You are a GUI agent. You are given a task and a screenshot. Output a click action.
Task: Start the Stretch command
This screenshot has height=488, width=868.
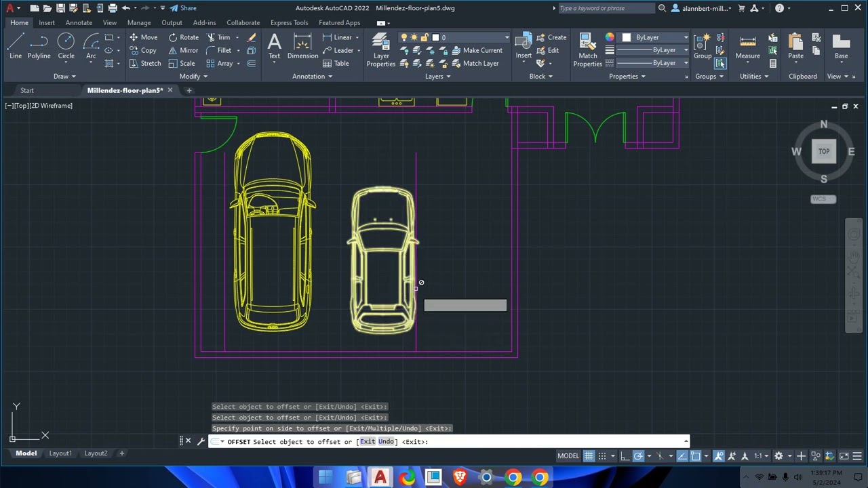(x=144, y=63)
